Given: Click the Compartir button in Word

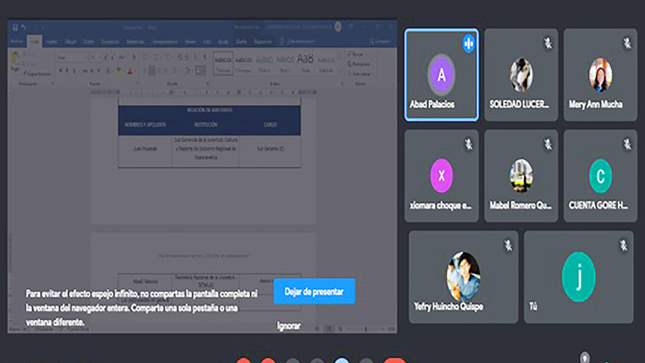Looking at the screenshot, I should point(380,42).
